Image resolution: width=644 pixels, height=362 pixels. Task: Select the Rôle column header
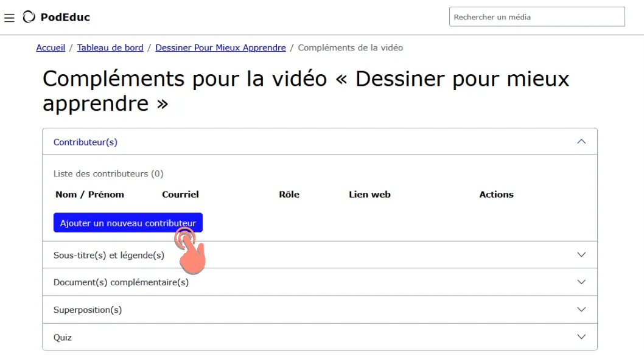point(289,195)
